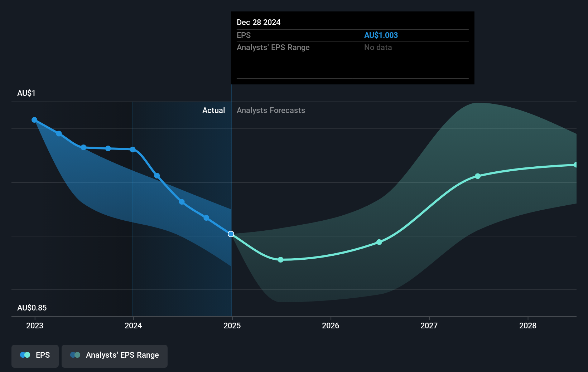588x372 pixels.
Task: Select the mid-2027 forecast data point
Action: tap(478, 176)
